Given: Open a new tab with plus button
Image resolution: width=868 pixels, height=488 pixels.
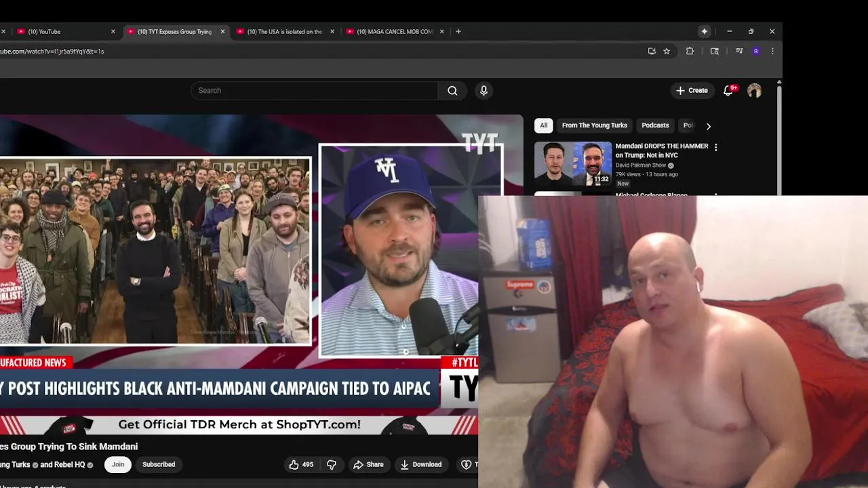Looking at the screenshot, I should point(458,31).
